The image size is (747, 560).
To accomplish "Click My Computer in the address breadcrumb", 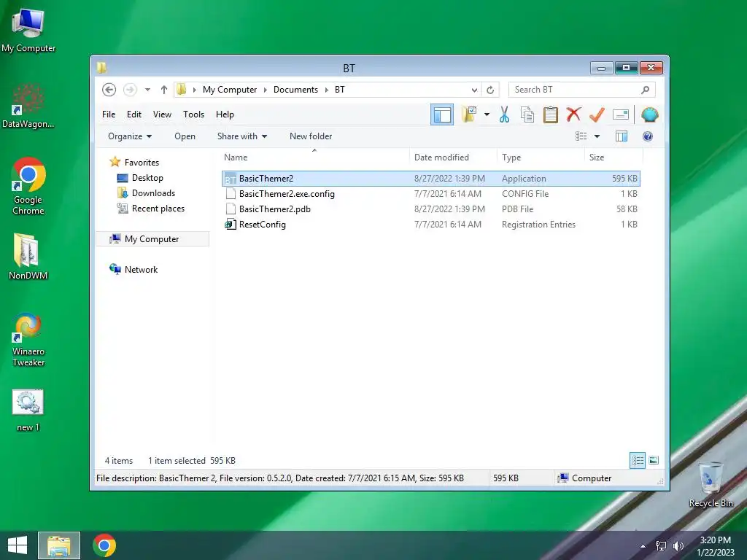I will click(x=230, y=90).
